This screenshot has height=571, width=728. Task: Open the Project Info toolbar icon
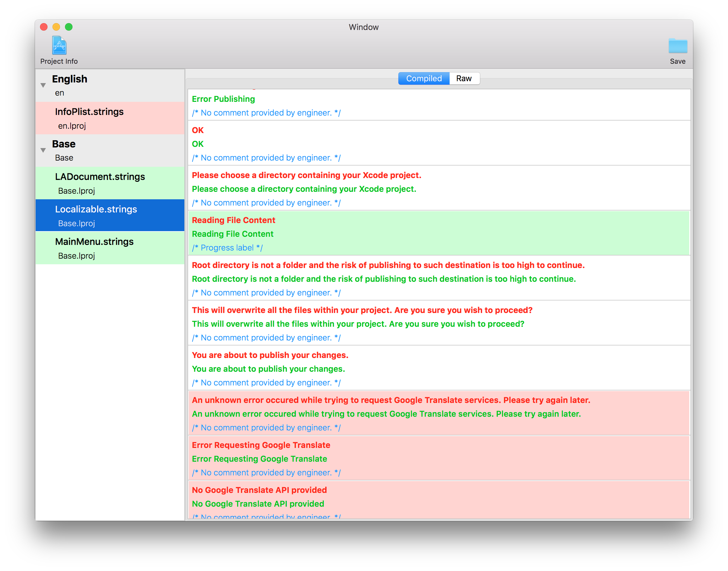tap(59, 46)
